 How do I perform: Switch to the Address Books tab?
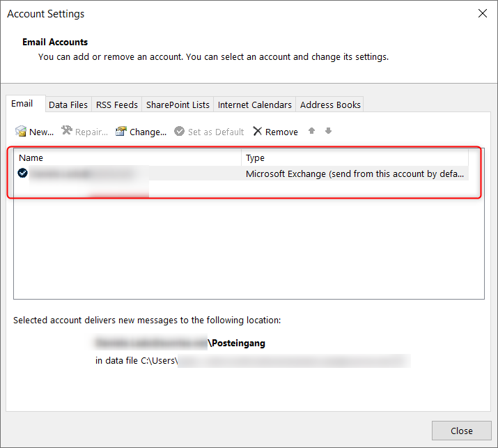coord(330,105)
